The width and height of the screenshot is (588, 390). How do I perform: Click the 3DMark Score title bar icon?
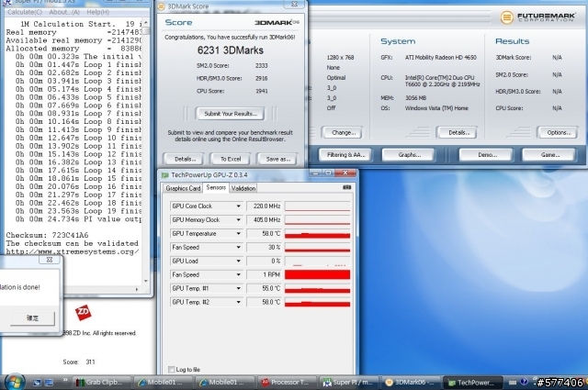(x=161, y=6)
